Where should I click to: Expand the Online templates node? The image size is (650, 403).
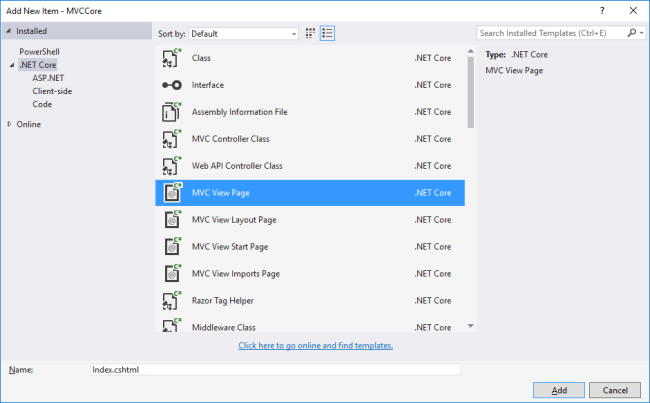click(10, 124)
